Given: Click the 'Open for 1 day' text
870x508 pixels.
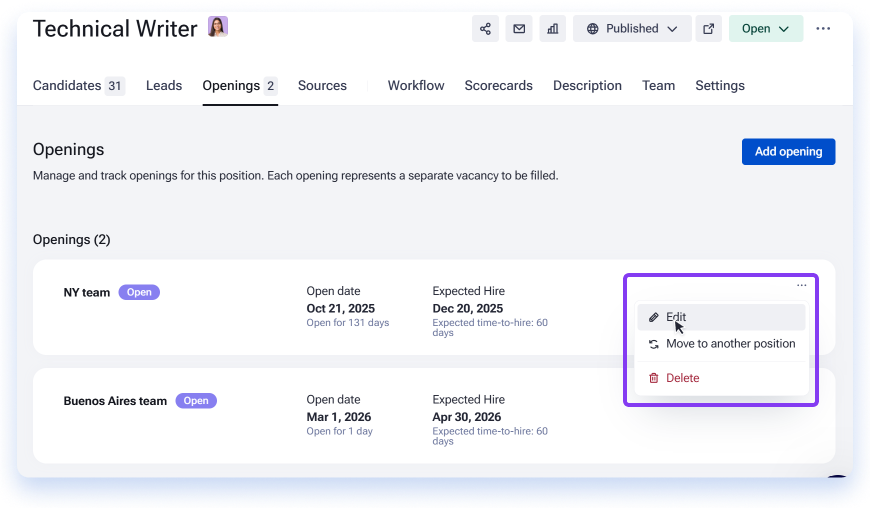Looking at the screenshot, I should pyautogui.click(x=340, y=431).
